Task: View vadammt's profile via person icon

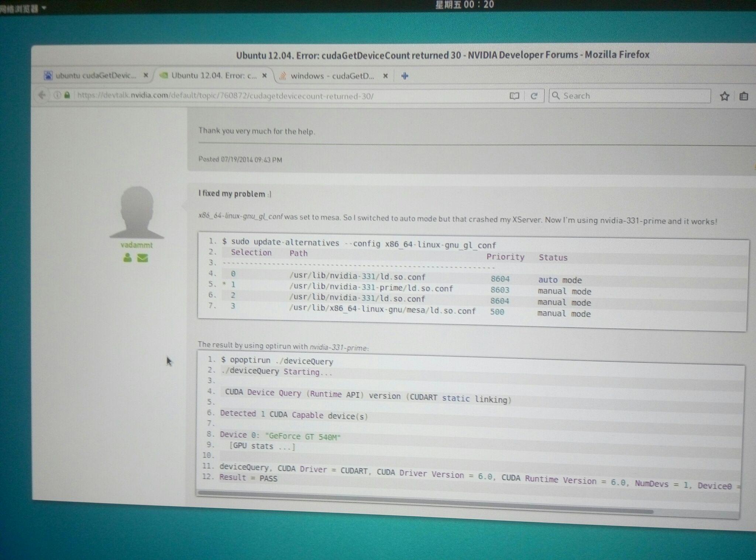Action: 127,257
